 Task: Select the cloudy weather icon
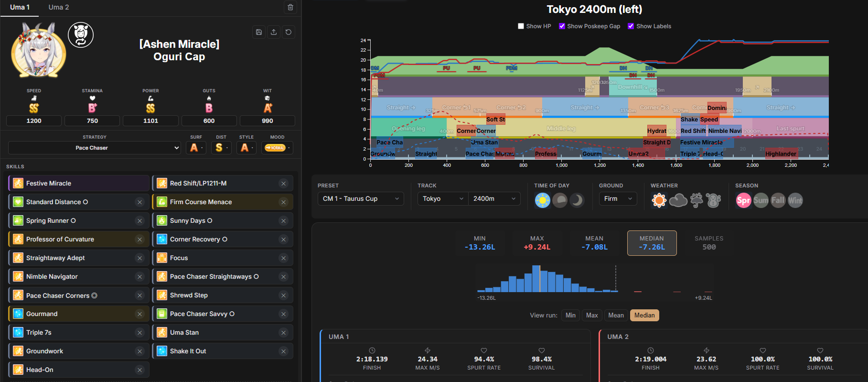click(x=678, y=200)
